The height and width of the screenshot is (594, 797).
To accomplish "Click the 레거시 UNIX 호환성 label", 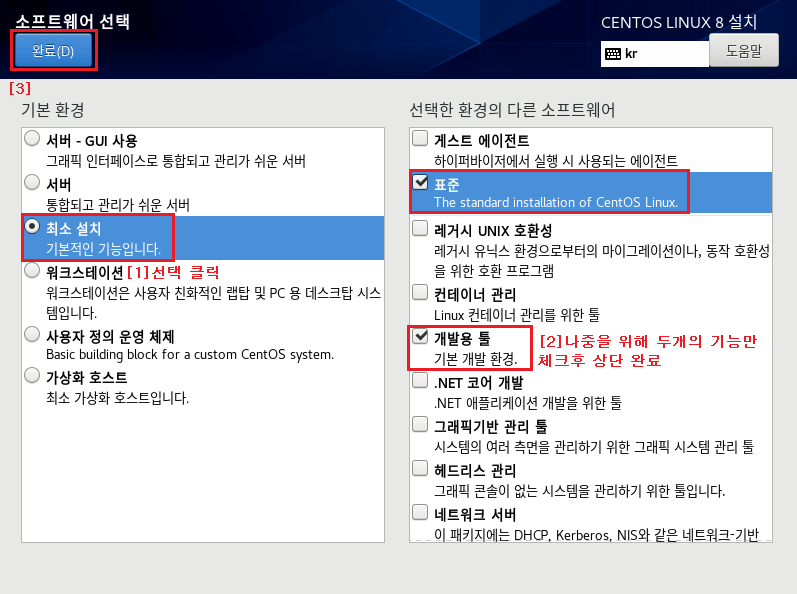I will click(x=493, y=231).
